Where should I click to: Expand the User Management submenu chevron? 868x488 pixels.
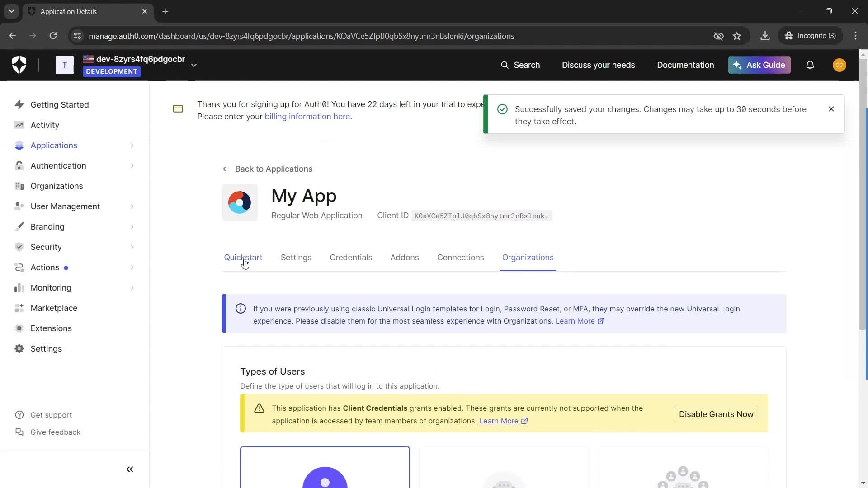tap(132, 206)
